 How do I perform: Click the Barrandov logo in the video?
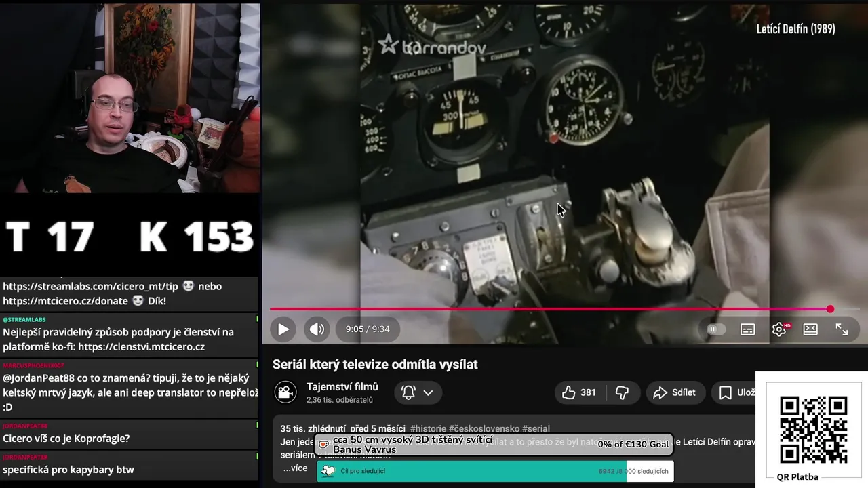tap(433, 46)
